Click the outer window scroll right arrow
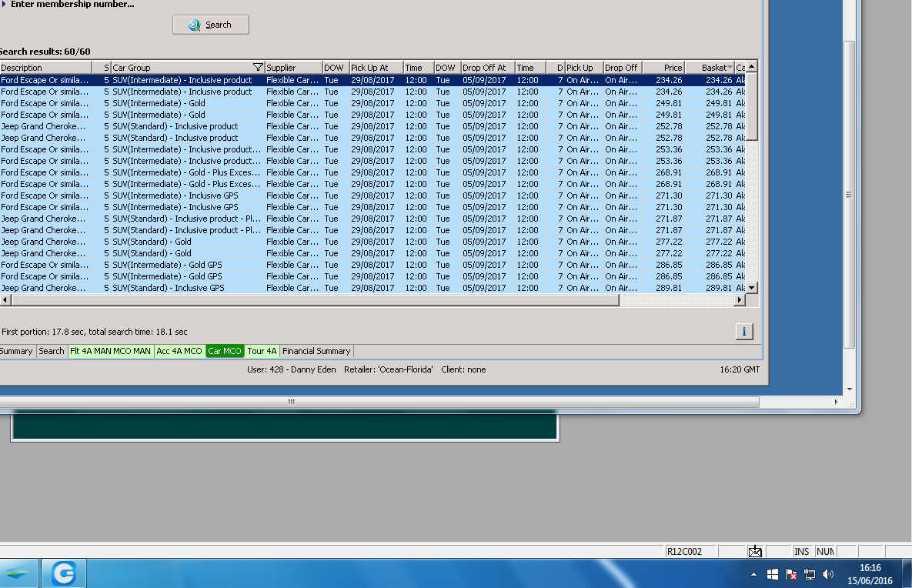The height and width of the screenshot is (588, 912). (x=837, y=402)
